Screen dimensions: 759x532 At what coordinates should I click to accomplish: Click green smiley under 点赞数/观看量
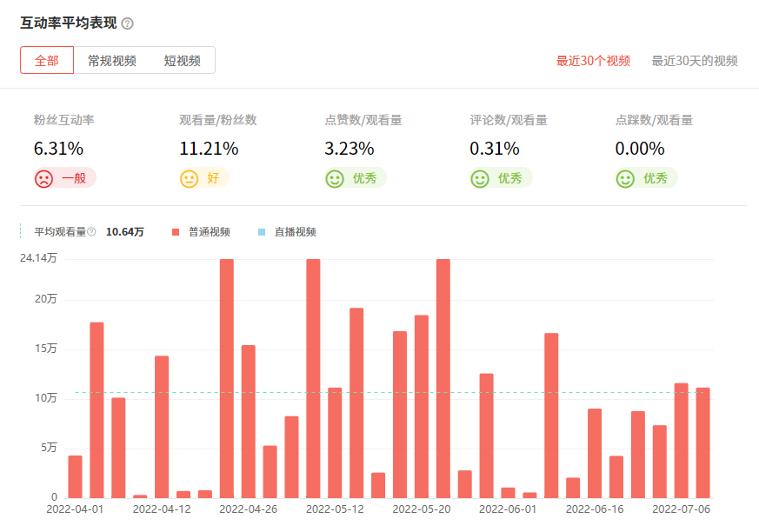tap(334, 178)
